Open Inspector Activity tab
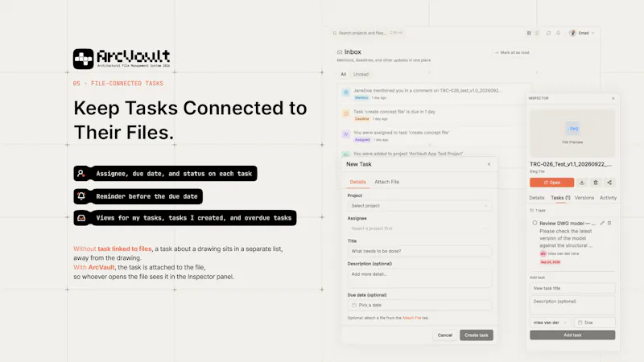The width and height of the screenshot is (644, 362). [609, 198]
